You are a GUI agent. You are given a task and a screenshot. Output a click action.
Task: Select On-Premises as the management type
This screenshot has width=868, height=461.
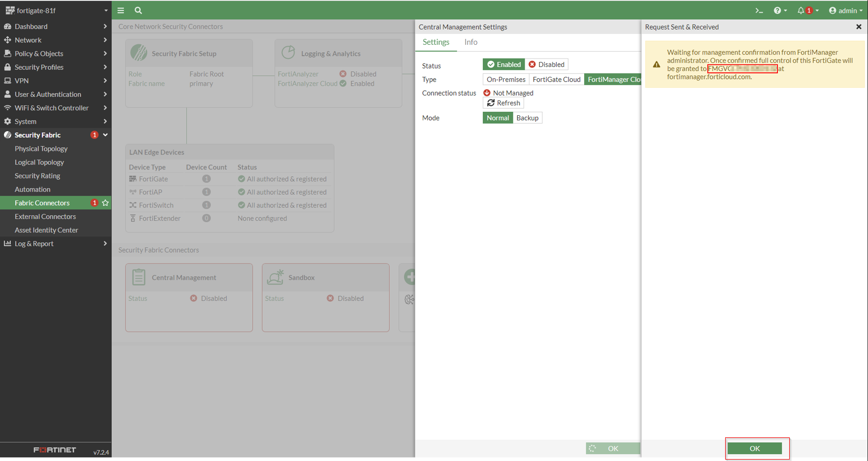[505, 79]
